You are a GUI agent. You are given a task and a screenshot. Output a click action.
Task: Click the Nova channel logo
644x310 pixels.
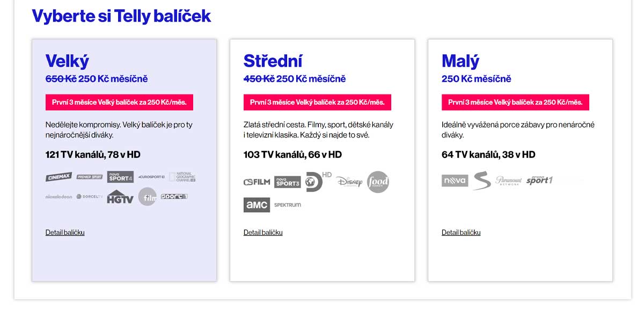455,181
